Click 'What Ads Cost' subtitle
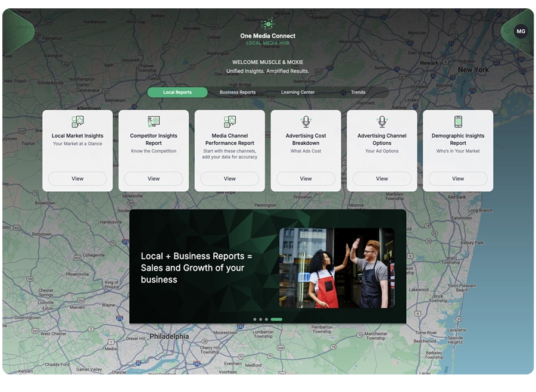Screen dimensions: 536x392 click(306, 151)
